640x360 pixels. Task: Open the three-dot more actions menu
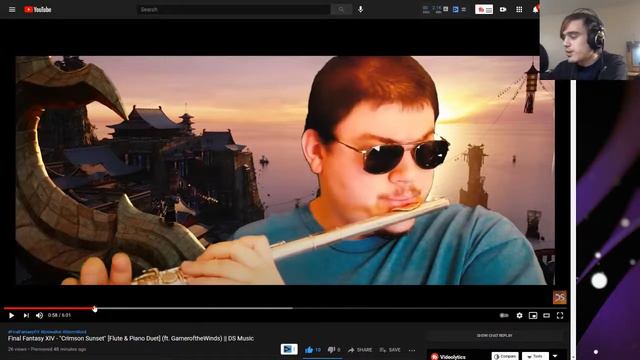412,350
